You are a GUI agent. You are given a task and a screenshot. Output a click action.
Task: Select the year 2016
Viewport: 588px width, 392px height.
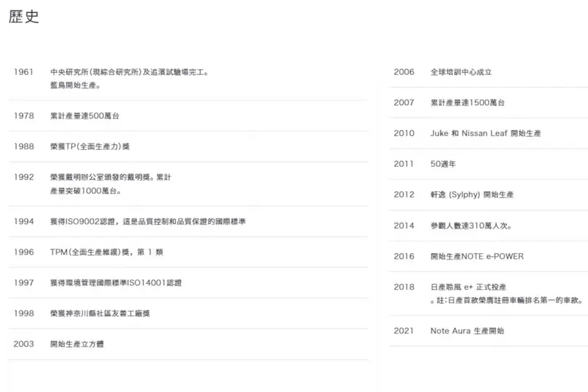404,256
